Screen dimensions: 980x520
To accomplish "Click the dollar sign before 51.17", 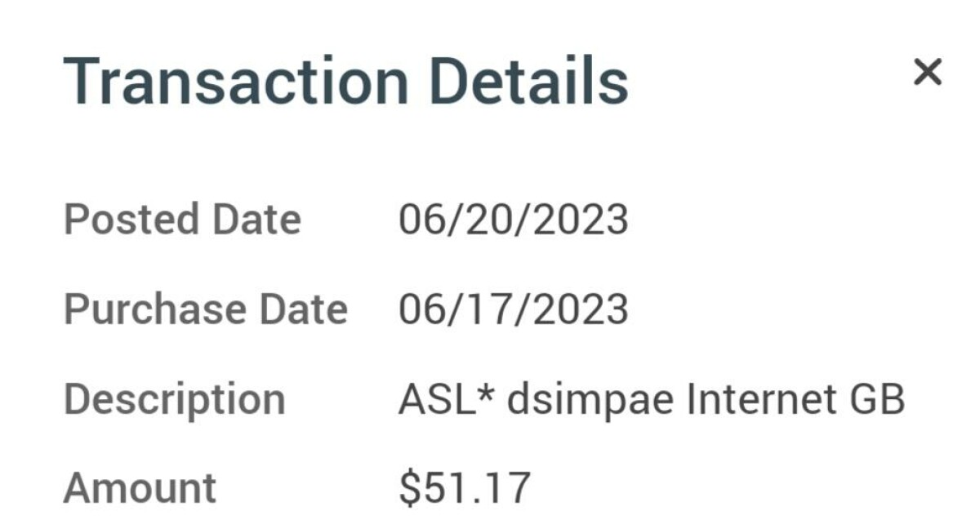I will [408, 488].
